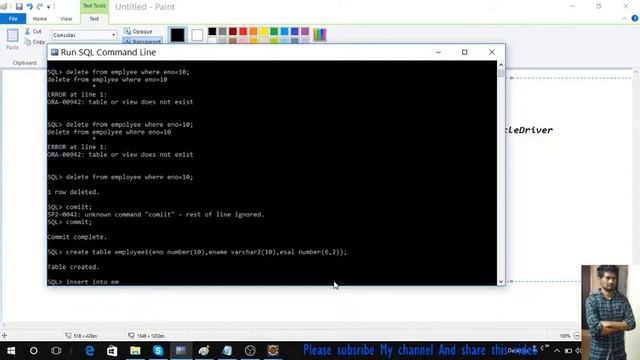Open Microsoft Edge from the taskbar
The image size is (640, 360).
point(89,350)
